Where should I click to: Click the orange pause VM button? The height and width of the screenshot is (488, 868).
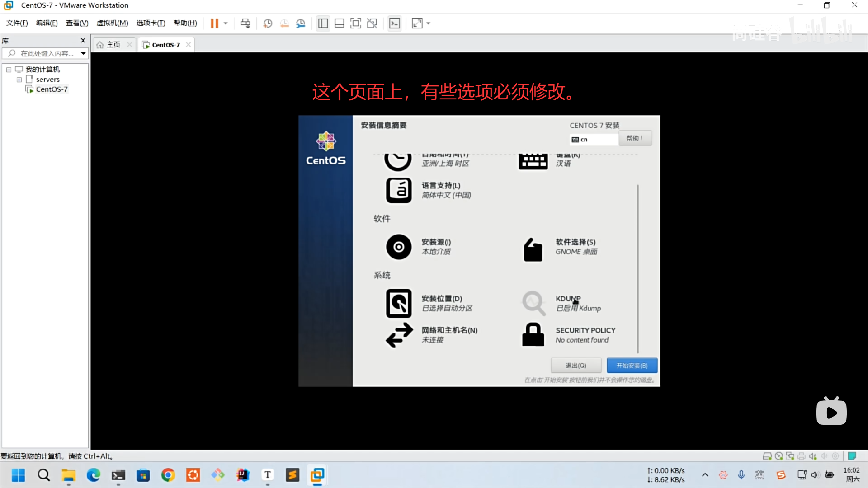pos(214,23)
